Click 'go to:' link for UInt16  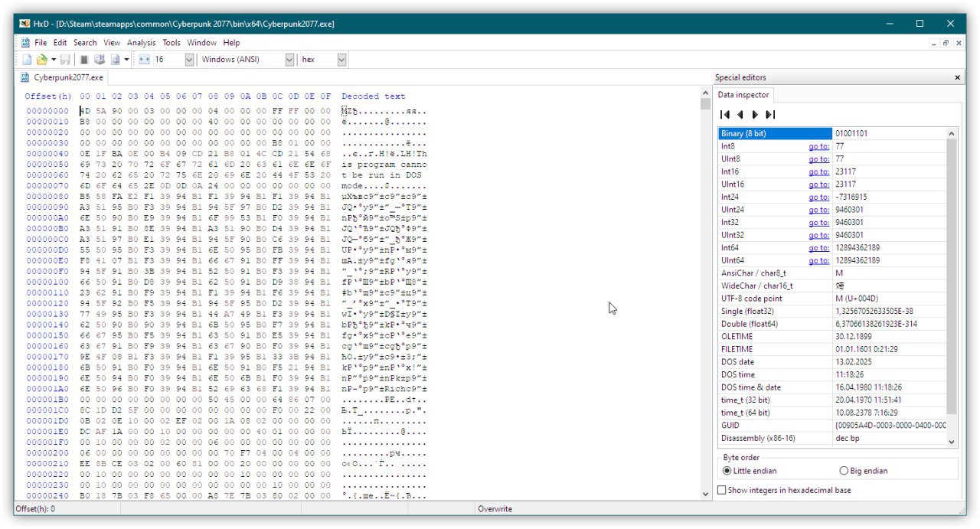(818, 184)
